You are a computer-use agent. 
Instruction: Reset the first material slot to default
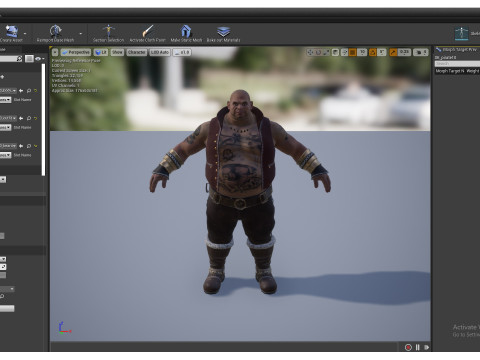click(36, 91)
